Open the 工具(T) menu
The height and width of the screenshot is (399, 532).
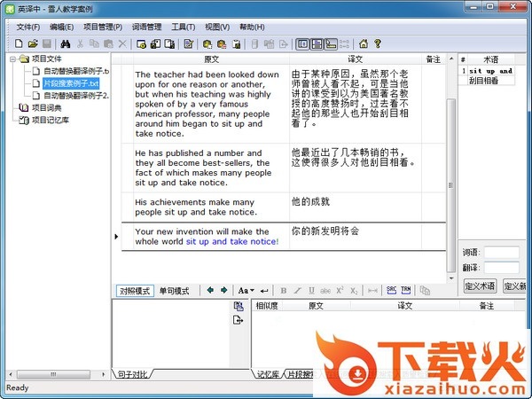tap(184, 27)
